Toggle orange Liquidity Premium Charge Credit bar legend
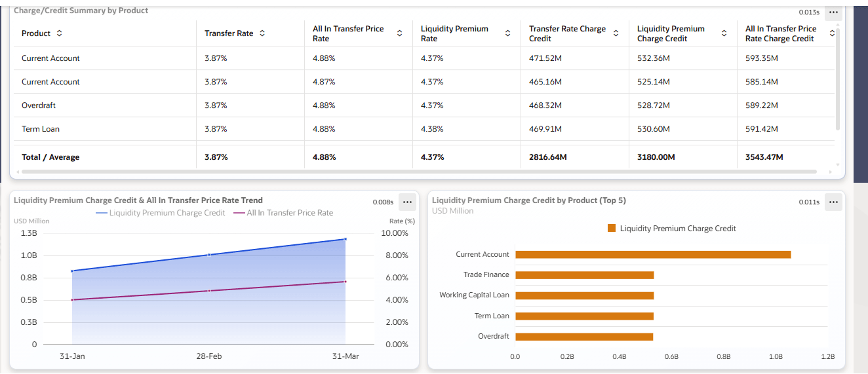This screenshot has height=374, width=868. click(672, 229)
